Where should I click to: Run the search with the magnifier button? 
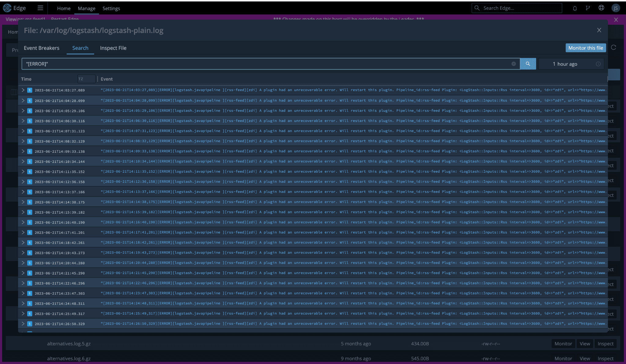point(528,64)
